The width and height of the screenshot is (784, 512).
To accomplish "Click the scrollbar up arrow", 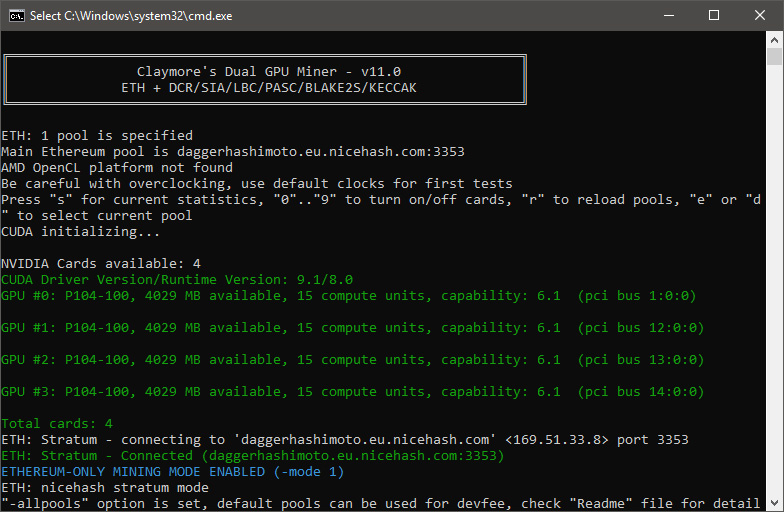I will (x=774, y=40).
